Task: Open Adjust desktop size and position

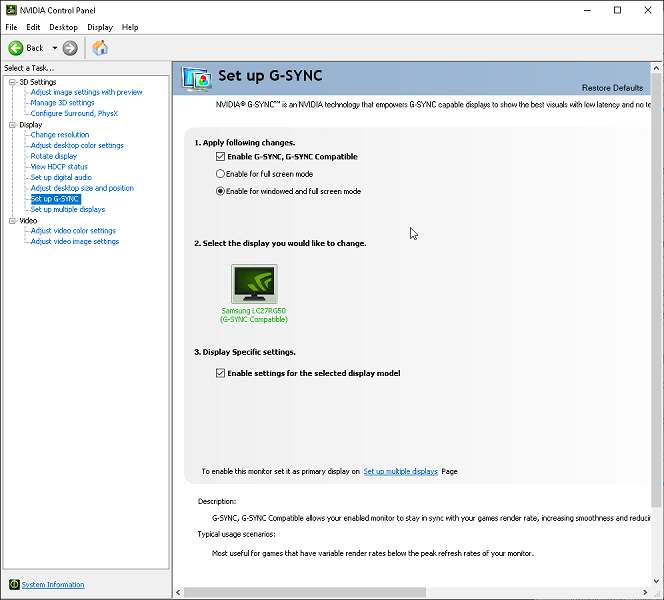Action: coord(82,188)
